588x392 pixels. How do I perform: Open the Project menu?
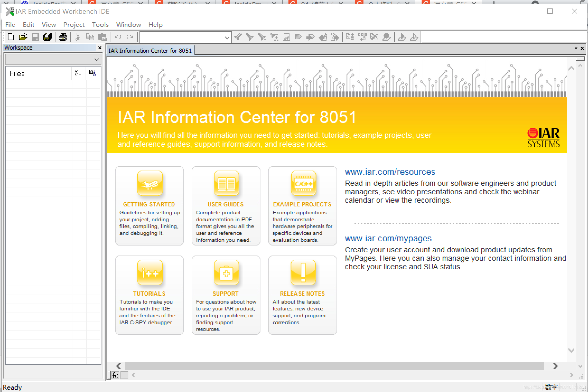[74, 25]
